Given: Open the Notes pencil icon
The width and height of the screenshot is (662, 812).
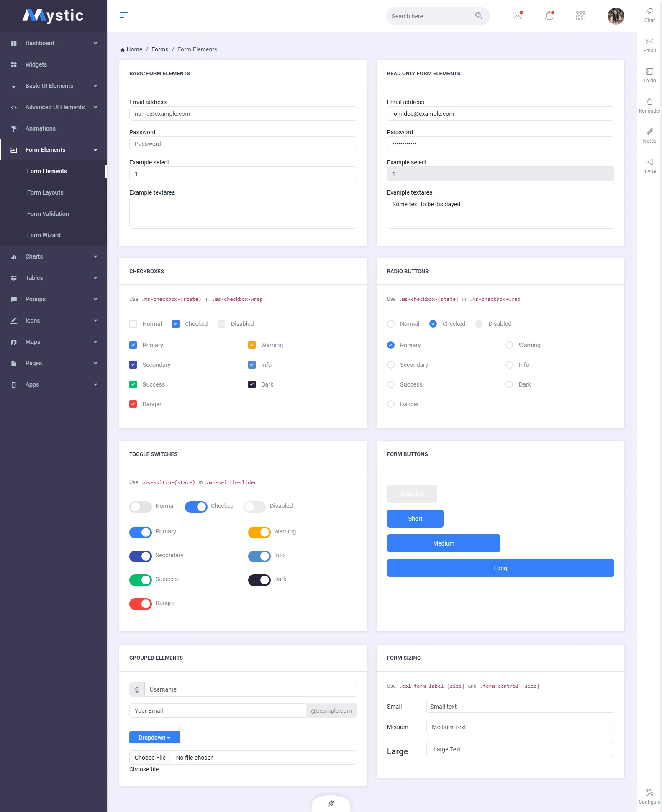Looking at the screenshot, I should click(x=649, y=132).
